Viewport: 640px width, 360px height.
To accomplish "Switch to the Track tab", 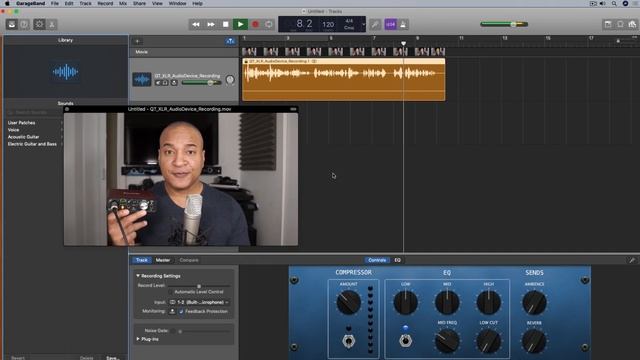I will coord(142,260).
